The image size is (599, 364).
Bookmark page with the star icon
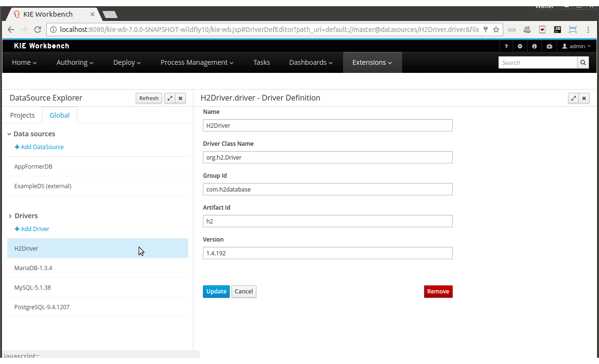click(x=496, y=30)
